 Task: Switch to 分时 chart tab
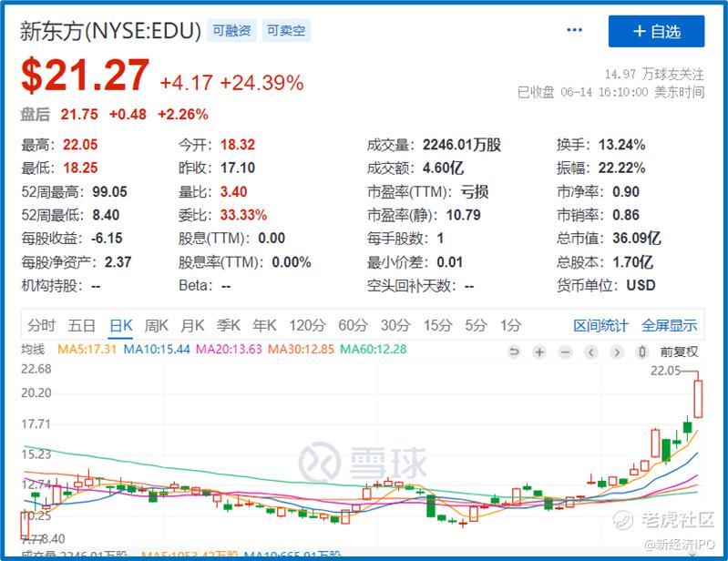pos(41,325)
